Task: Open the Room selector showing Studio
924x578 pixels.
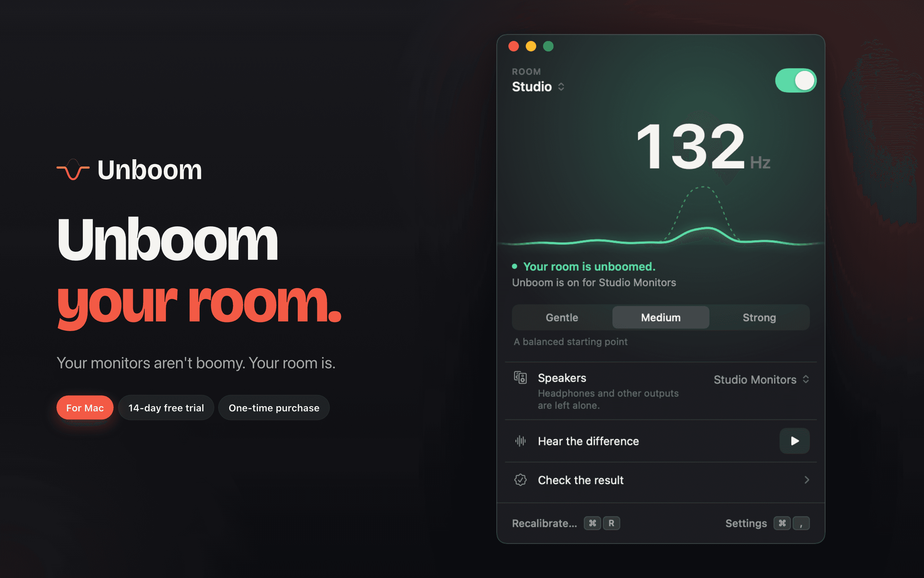Action: (x=538, y=87)
